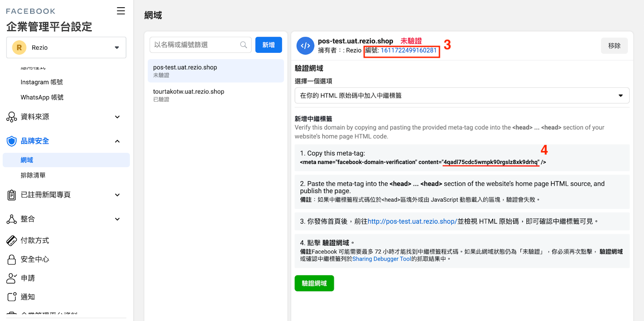Click the 整合 sidebar label
This screenshot has width=644, height=321.
tap(28, 219)
